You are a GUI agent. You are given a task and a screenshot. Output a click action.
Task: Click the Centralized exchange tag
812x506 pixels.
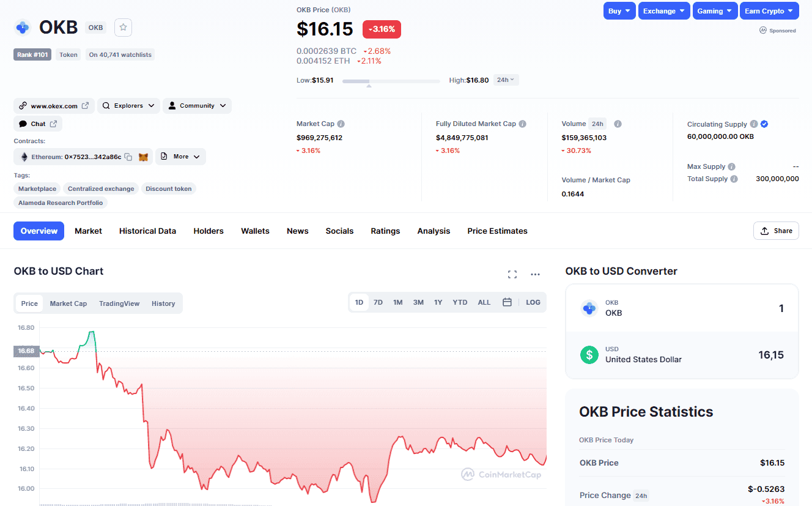101,188
